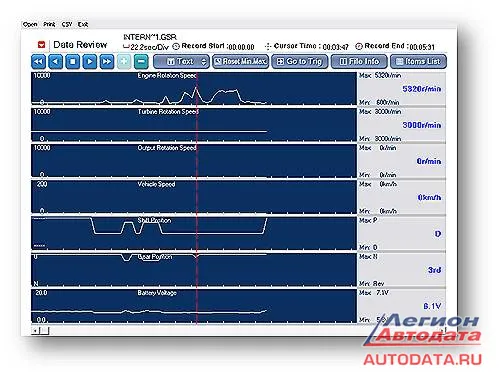The image size is (499, 378).
Task: Jump with Go to Trig button
Action: point(300,62)
